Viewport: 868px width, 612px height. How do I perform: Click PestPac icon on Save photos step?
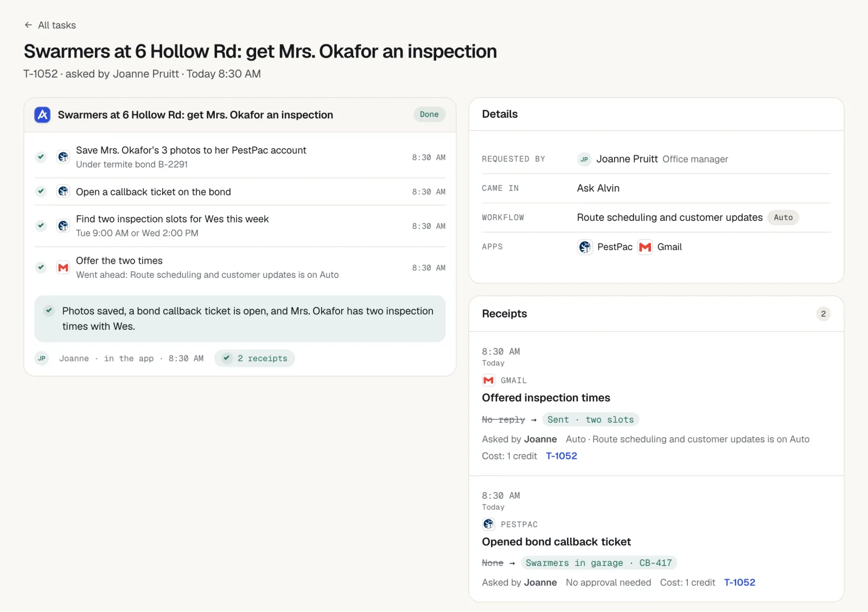(63, 157)
